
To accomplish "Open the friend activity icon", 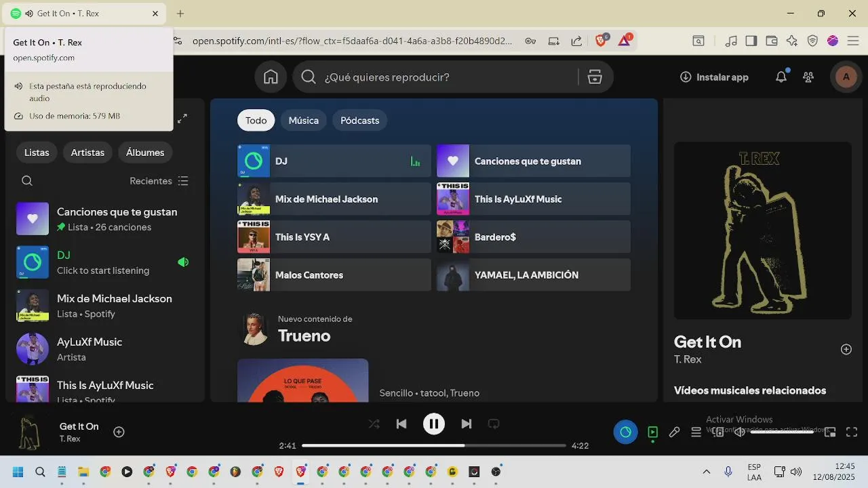I will 808,77.
